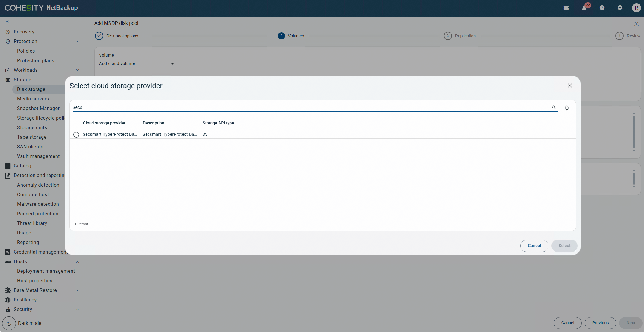Sort by Storage API type column
This screenshot has height=332, width=644.
pos(218,123)
